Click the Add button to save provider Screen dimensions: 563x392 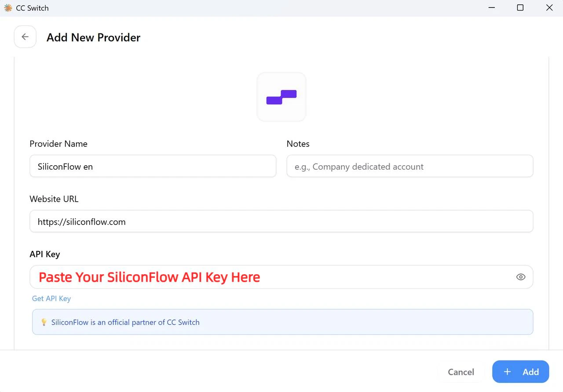click(x=521, y=372)
